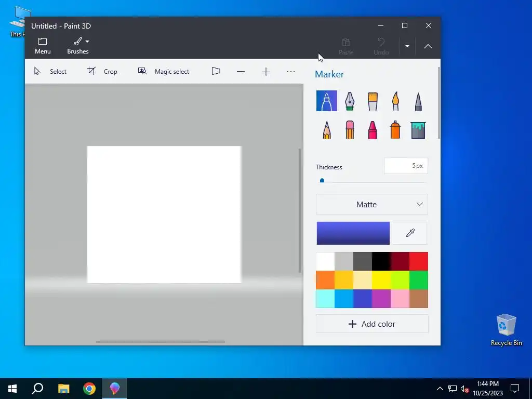
Task: Select the Spray can brush
Action: (x=395, y=129)
